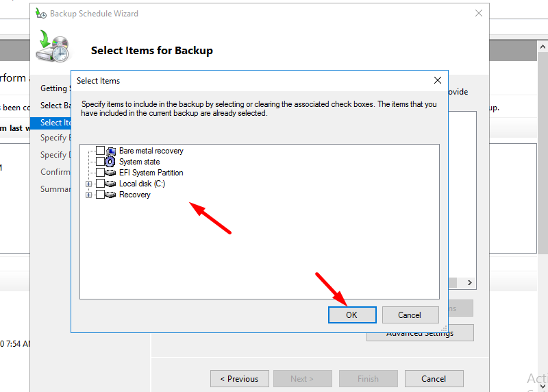The image size is (548, 392).
Task: Expand the Recovery tree node
Action: pyautogui.click(x=88, y=195)
